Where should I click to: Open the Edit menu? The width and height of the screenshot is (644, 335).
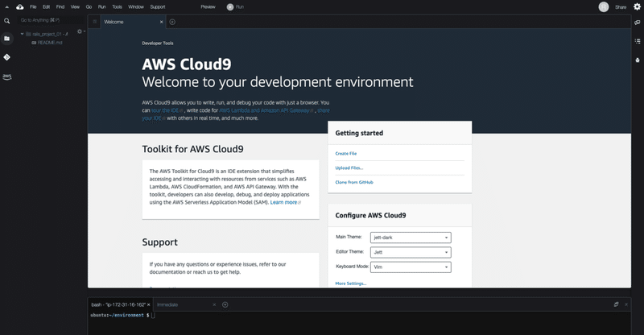[x=46, y=7]
